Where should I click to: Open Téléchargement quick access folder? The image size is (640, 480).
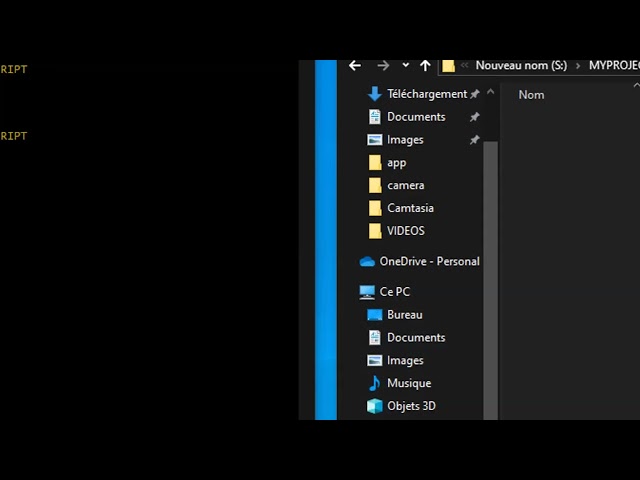(x=427, y=94)
